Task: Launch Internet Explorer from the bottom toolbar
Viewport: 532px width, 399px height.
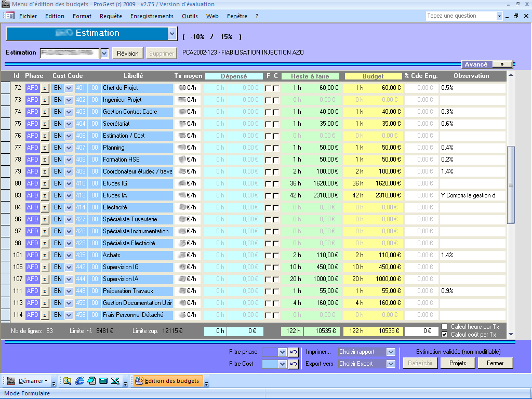Action: click(79, 381)
